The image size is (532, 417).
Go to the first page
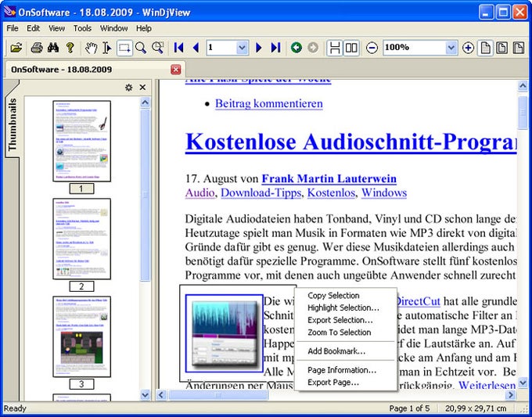(x=178, y=48)
